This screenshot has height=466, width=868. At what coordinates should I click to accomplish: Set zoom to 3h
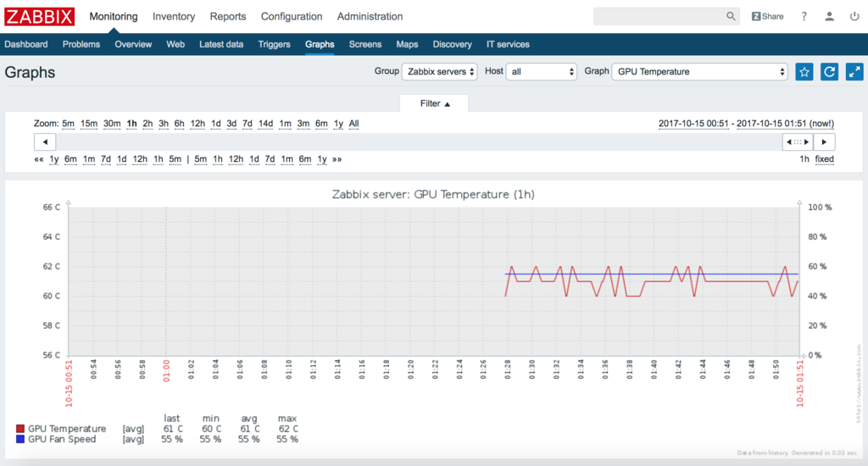click(164, 124)
